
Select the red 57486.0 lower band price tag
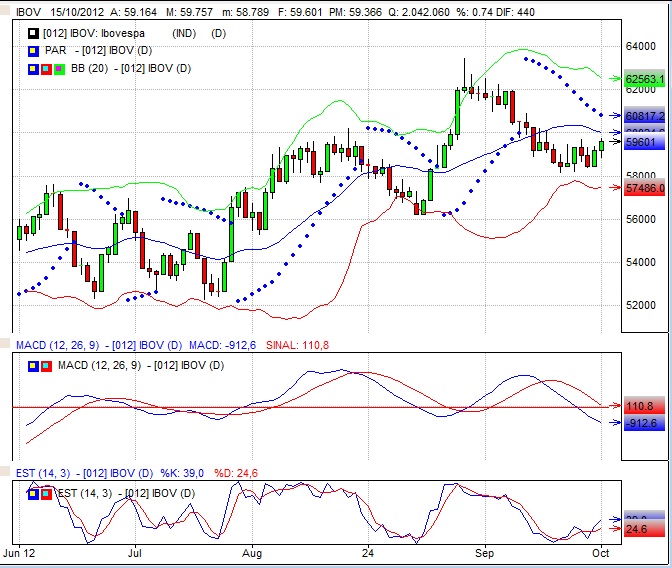644,187
